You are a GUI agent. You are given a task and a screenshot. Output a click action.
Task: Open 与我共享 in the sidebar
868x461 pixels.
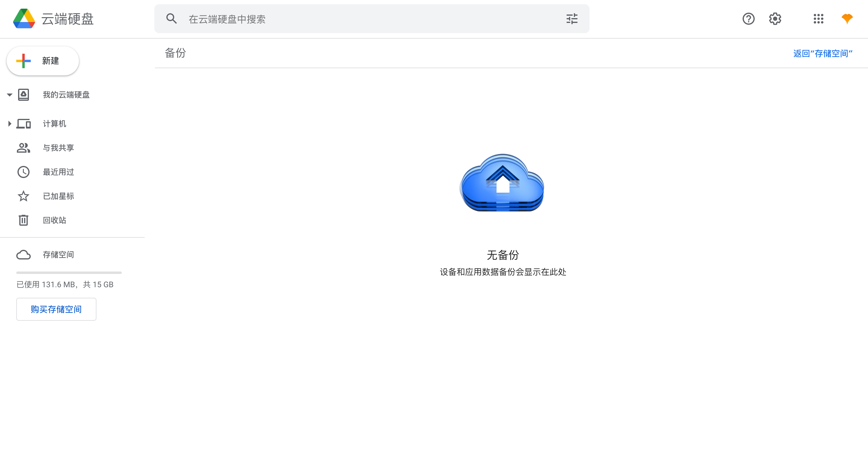(59, 148)
